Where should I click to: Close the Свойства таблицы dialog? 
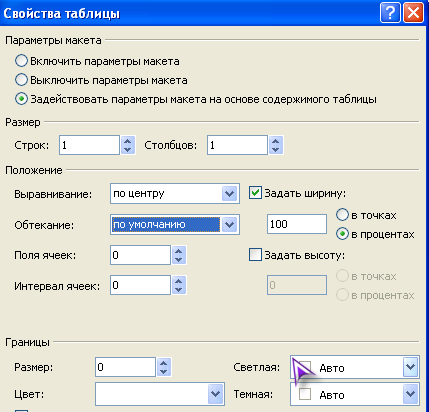pyautogui.click(x=413, y=13)
